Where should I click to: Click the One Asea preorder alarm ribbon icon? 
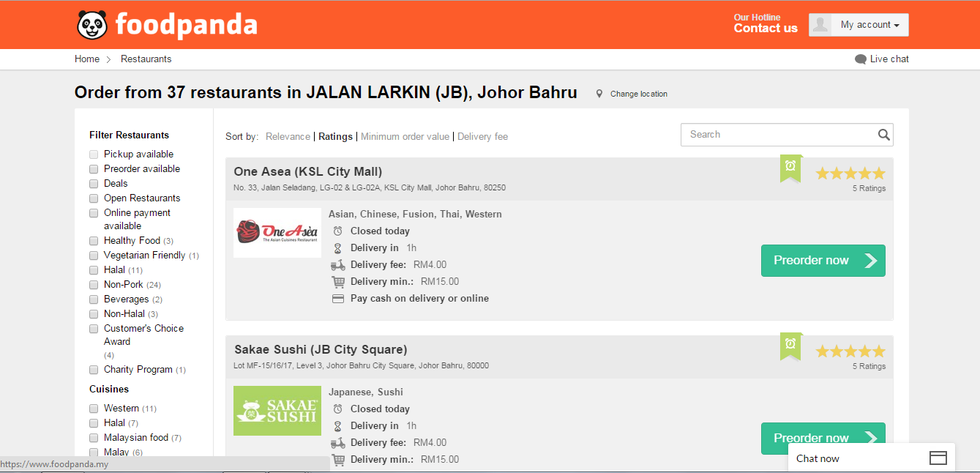coord(790,168)
